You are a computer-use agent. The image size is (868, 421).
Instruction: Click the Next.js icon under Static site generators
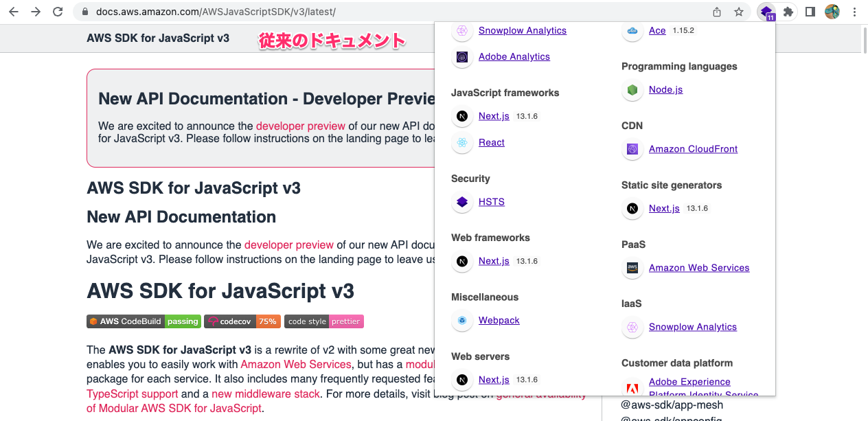[632, 209]
